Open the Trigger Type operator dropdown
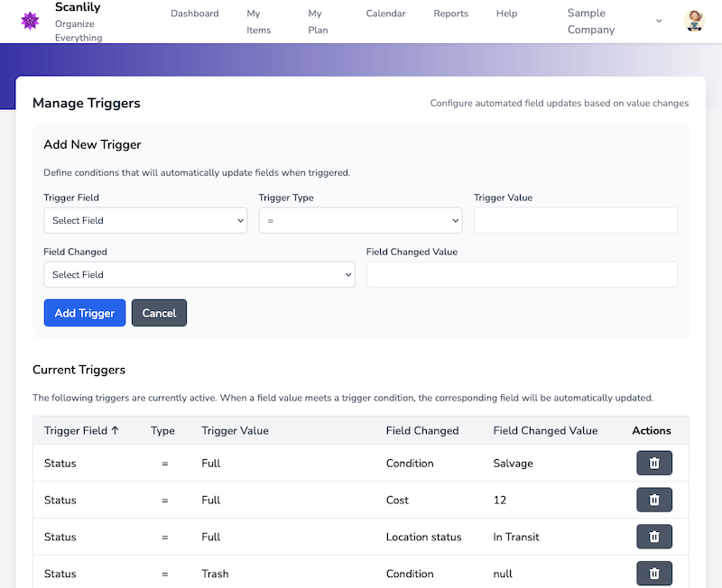Viewport: 722px width, 588px height. click(360, 220)
